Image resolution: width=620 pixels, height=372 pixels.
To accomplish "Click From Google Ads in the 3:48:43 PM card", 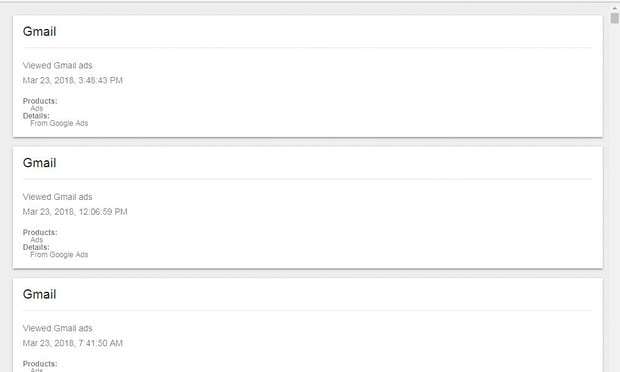I will pyautogui.click(x=59, y=123).
